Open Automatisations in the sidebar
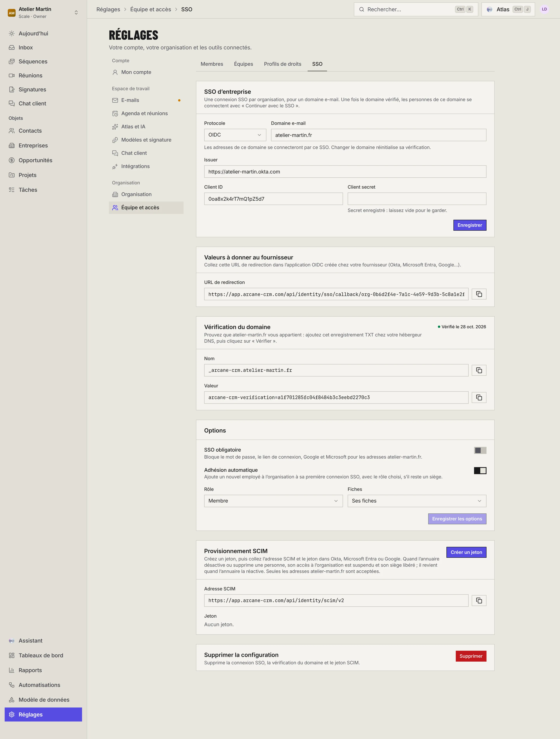560x739 pixels. tap(43, 685)
